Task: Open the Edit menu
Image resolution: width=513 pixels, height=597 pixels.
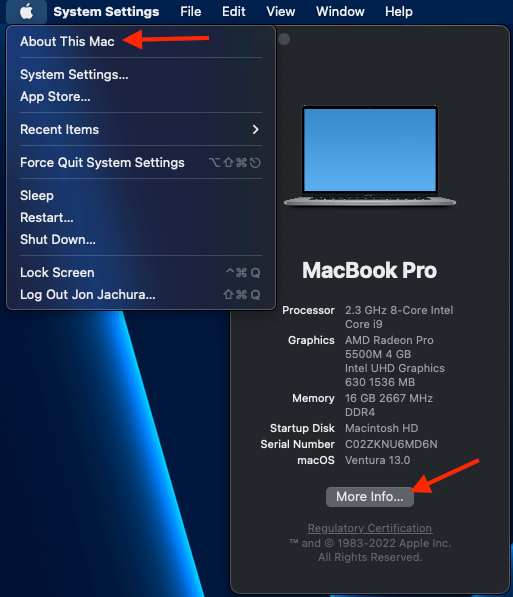Action: pos(233,12)
